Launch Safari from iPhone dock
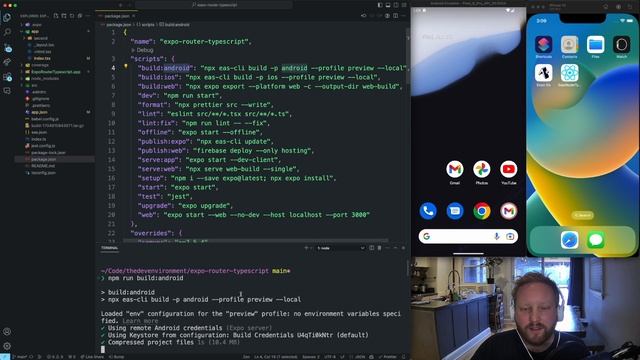Screen dimensions: 640x360 coord(569,240)
